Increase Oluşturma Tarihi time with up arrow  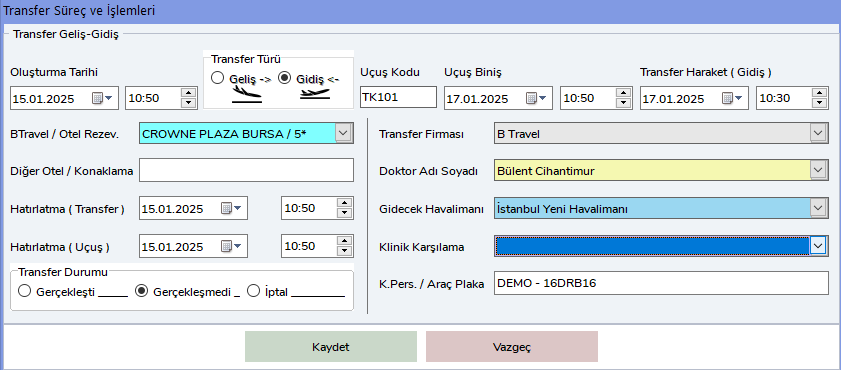click(x=188, y=94)
